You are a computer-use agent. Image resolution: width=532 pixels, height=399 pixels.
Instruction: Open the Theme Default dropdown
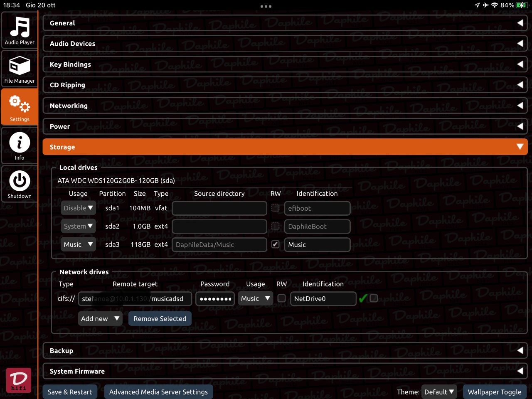pyautogui.click(x=439, y=392)
